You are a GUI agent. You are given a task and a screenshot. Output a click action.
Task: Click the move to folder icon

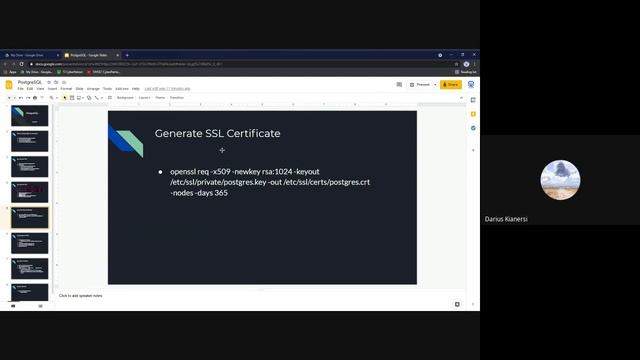coord(56,82)
